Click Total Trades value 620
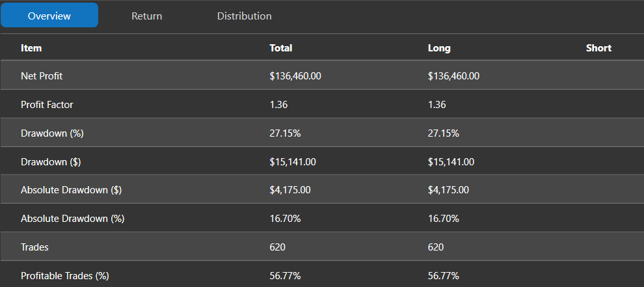Screen dimensions: 644x287 [x=278, y=247]
